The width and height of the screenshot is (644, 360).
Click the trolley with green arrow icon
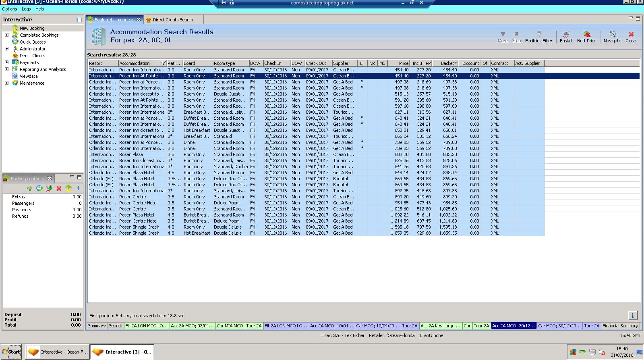(49, 188)
